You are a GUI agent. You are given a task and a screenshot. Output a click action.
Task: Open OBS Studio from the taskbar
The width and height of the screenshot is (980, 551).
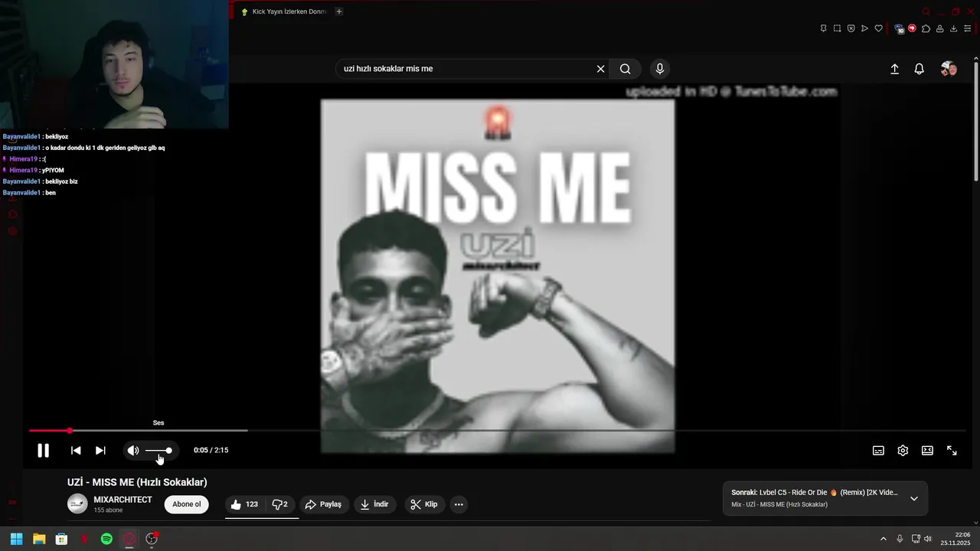[x=152, y=539]
